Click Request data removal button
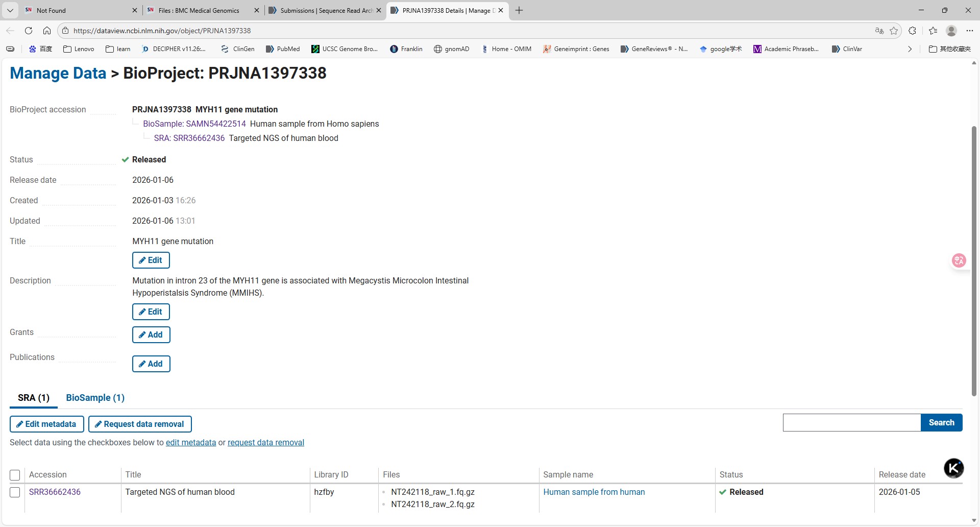Image resolution: width=980 pixels, height=527 pixels. 140,424
